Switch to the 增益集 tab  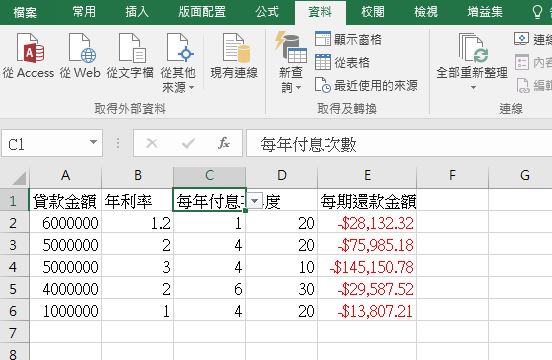click(x=485, y=12)
